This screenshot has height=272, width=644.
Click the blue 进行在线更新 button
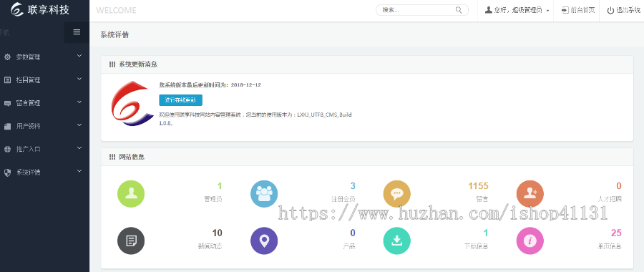(x=181, y=100)
